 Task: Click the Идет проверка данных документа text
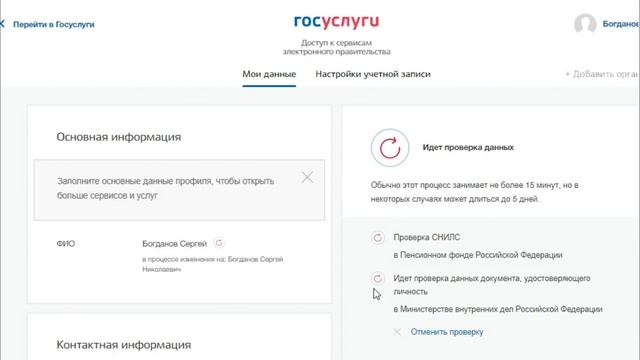[492, 285]
